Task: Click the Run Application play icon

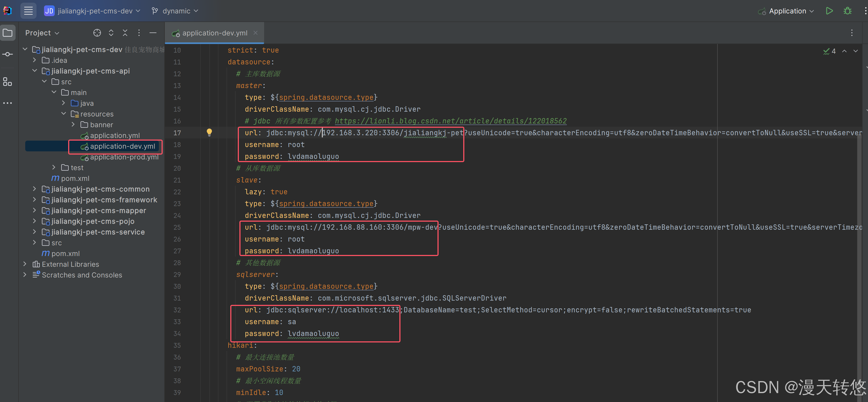Action: click(x=829, y=11)
